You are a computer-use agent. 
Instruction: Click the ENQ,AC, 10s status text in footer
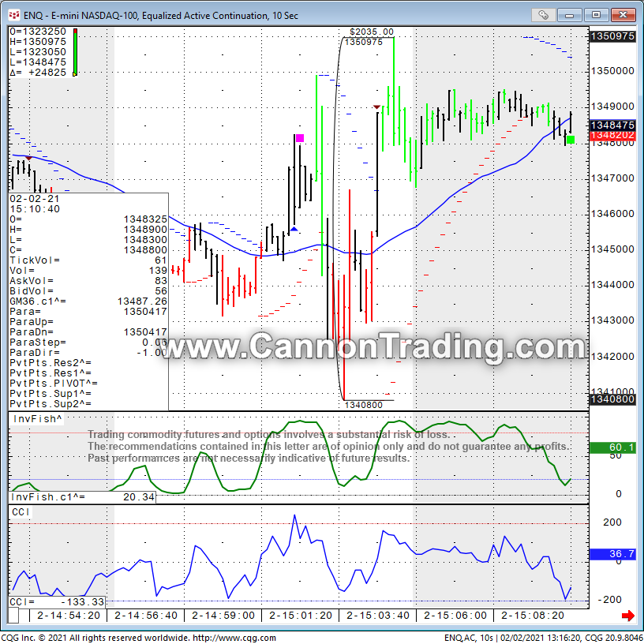pyautogui.click(x=470, y=638)
